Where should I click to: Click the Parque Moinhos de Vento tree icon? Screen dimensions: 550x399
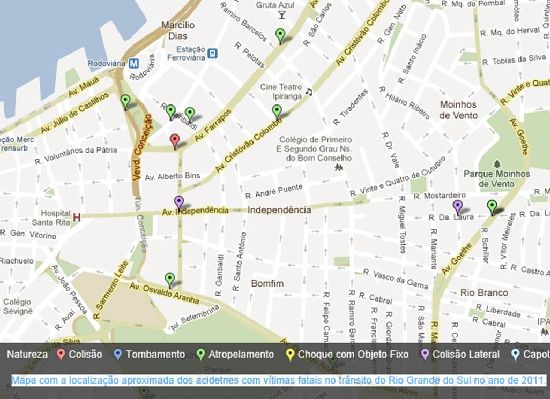coord(497,164)
